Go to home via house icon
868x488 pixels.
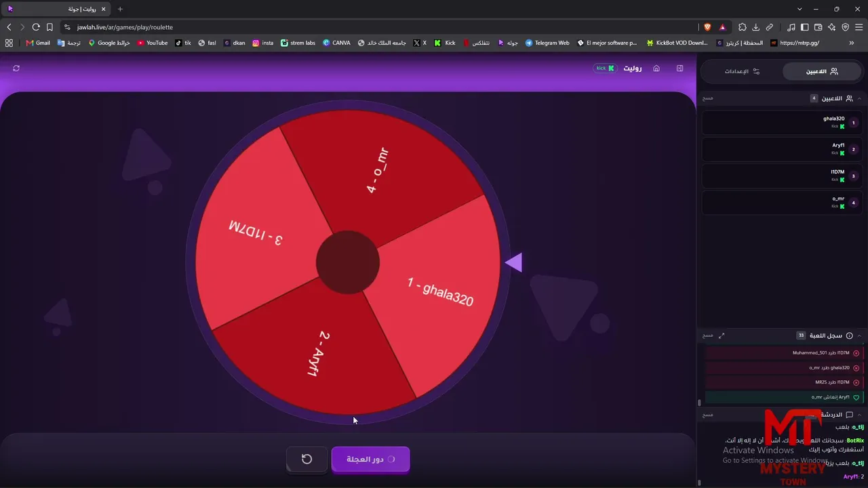(x=656, y=68)
